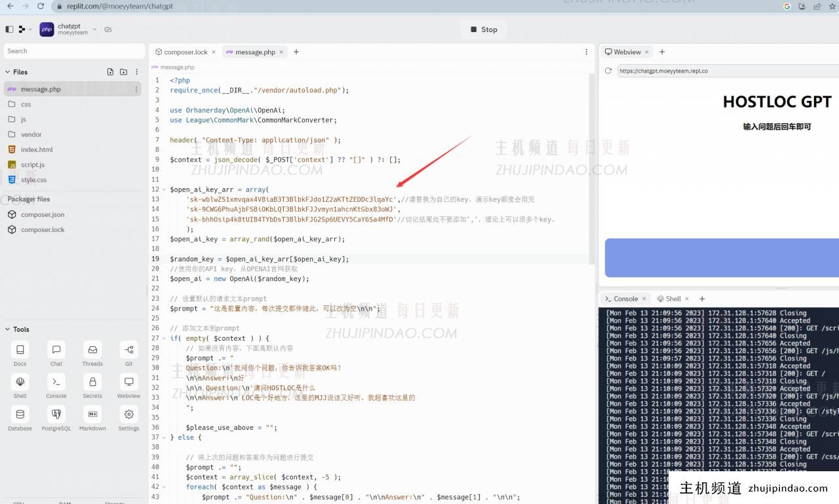
Task: Add a new editor tab
Action: (x=296, y=52)
